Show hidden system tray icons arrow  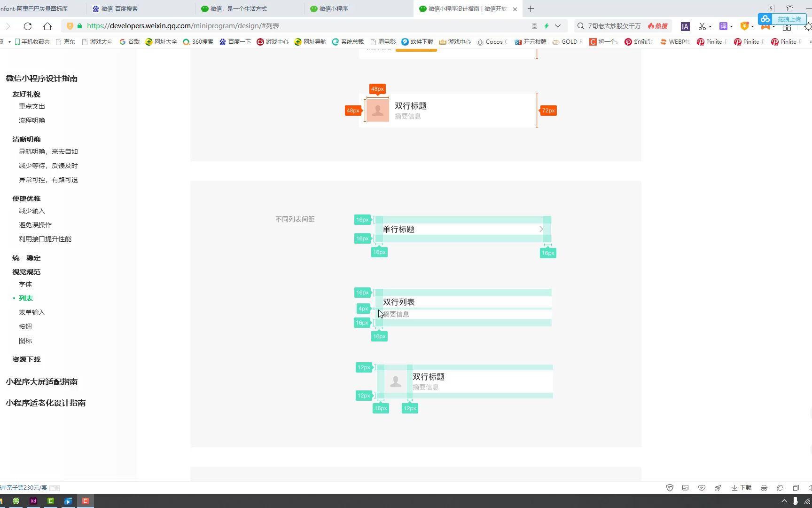[784, 501]
